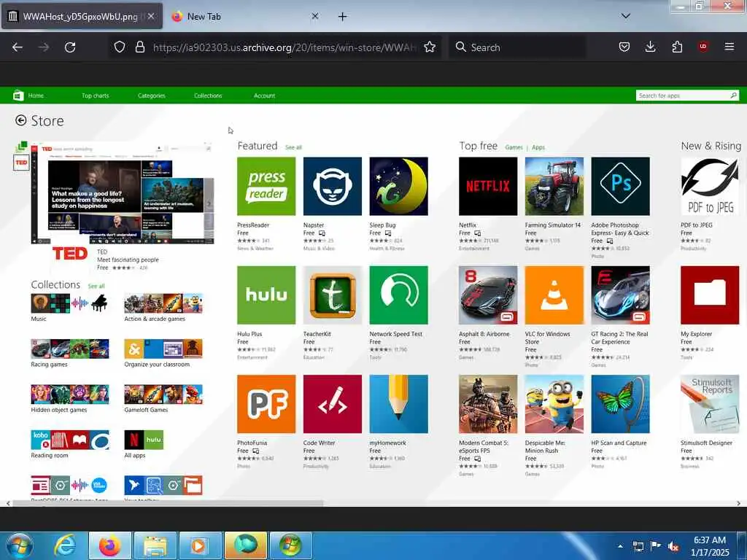Open the myHomework pencil tile
The image size is (747, 560).
click(x=398, y=404)
